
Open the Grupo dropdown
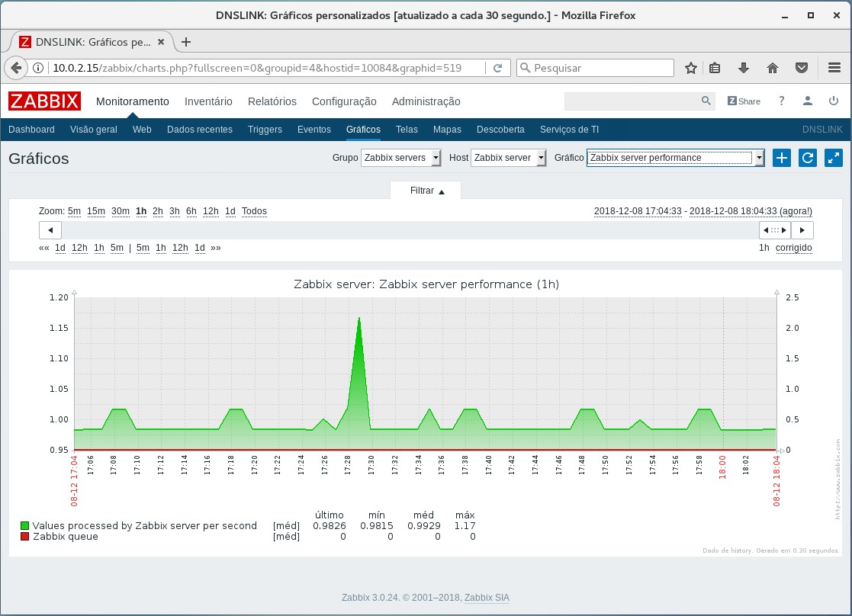[401, 158]
